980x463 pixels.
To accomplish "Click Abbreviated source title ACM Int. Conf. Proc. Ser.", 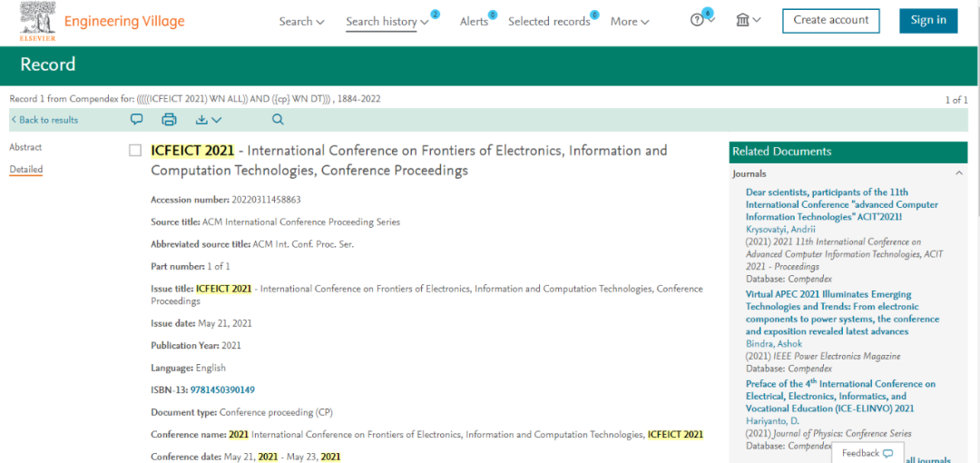I will [x=252, y=244].
